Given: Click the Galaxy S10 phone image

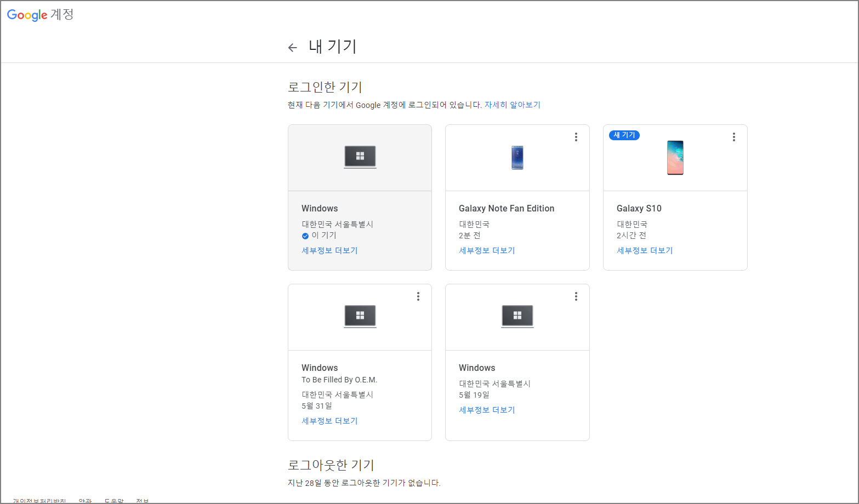Looking at the screenshot, I should coord(675,158).
